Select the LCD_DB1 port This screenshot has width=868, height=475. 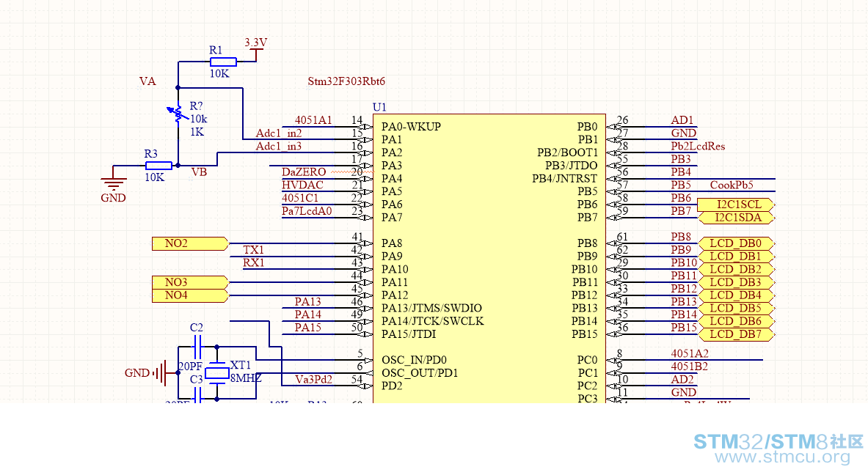736,256
